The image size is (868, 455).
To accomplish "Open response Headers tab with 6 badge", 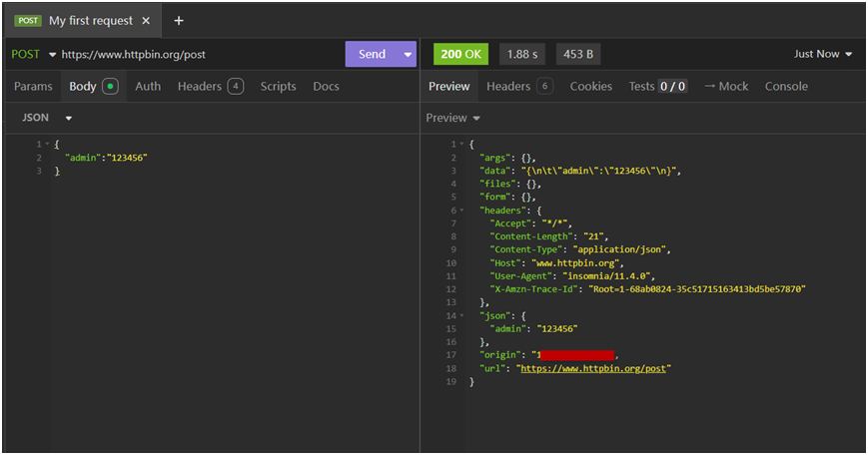I will (x=519, y=86).
